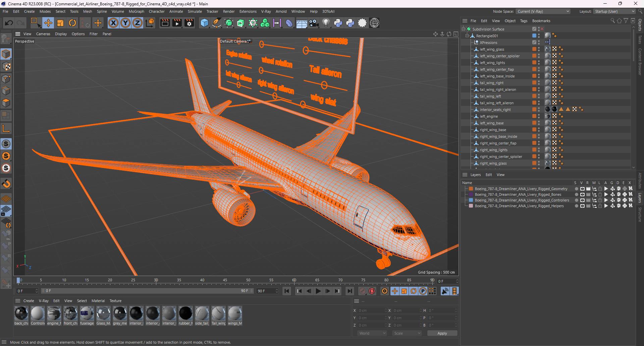This screenshot has height=346, width=644.
Task: Open Object Manager Bookmarks menu
Action: (x=541, y=21)
